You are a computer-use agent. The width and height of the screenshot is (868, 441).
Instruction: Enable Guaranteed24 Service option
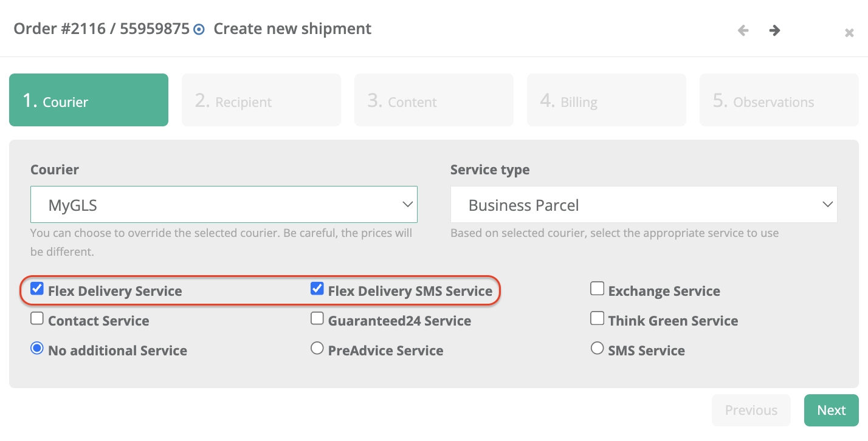point(317,318)
